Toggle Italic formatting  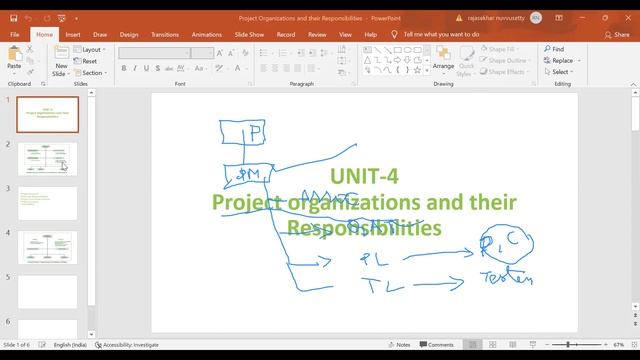135,68
